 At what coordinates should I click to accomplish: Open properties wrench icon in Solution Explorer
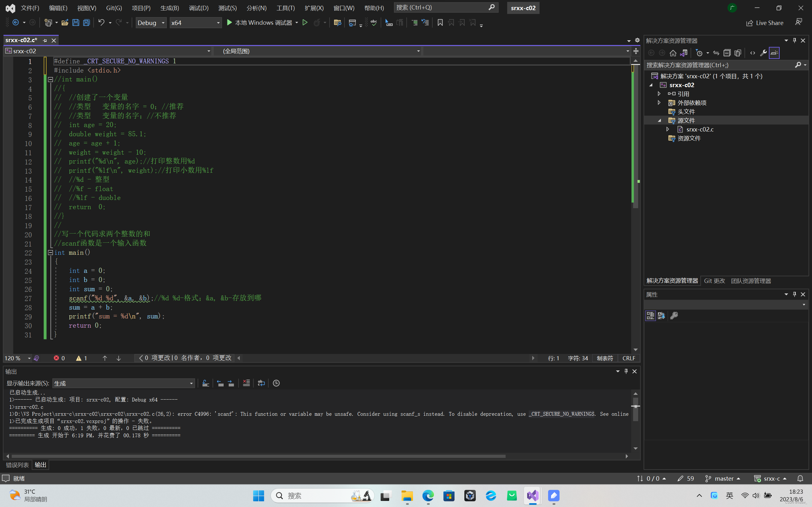(x=763, y=53)
